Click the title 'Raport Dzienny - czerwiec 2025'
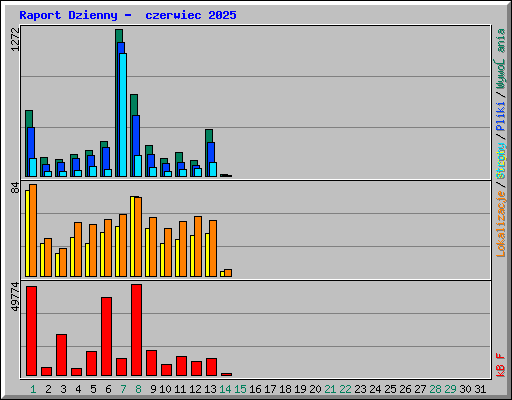The width and height of the screenshot is (512, 400). coord(128,15)
